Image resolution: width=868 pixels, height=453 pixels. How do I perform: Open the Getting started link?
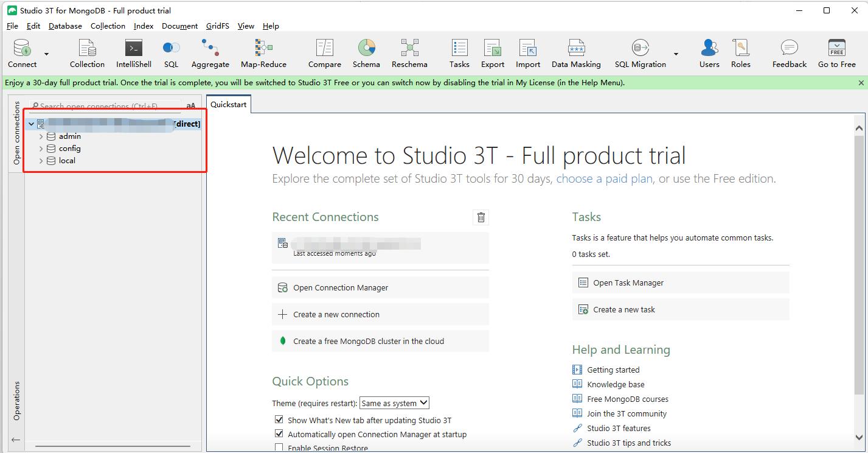(613, 370)
